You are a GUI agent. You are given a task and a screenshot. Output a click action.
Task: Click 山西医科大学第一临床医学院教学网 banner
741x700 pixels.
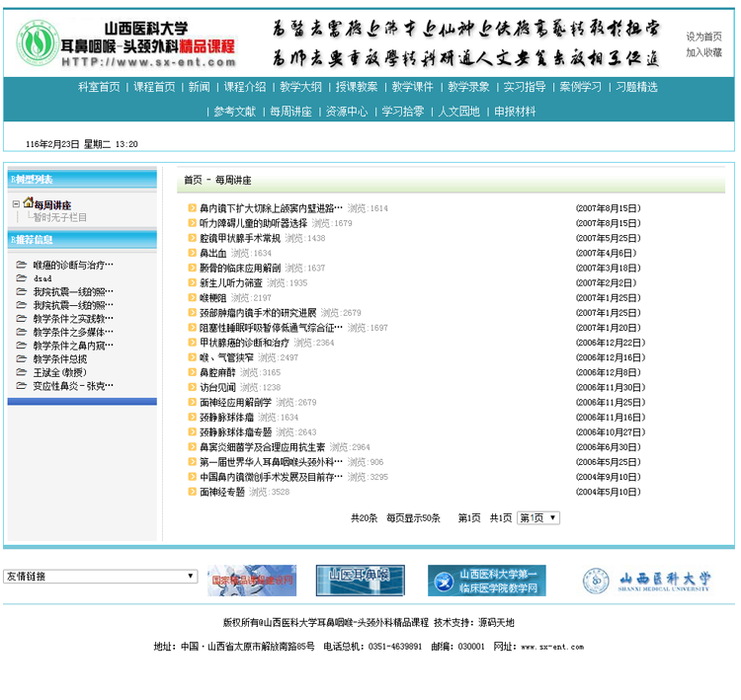(487, 581)
